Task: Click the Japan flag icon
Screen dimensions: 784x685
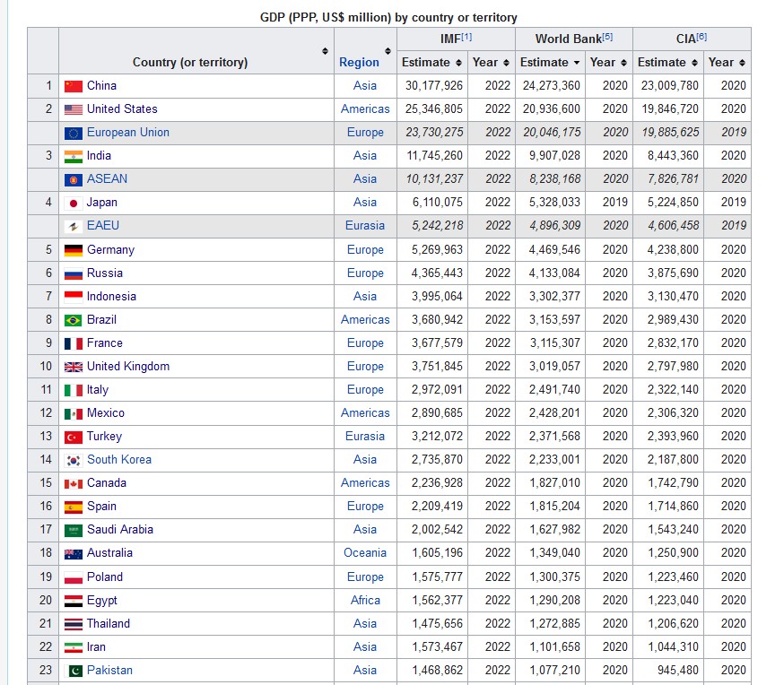Action: [x=73, y=203]
